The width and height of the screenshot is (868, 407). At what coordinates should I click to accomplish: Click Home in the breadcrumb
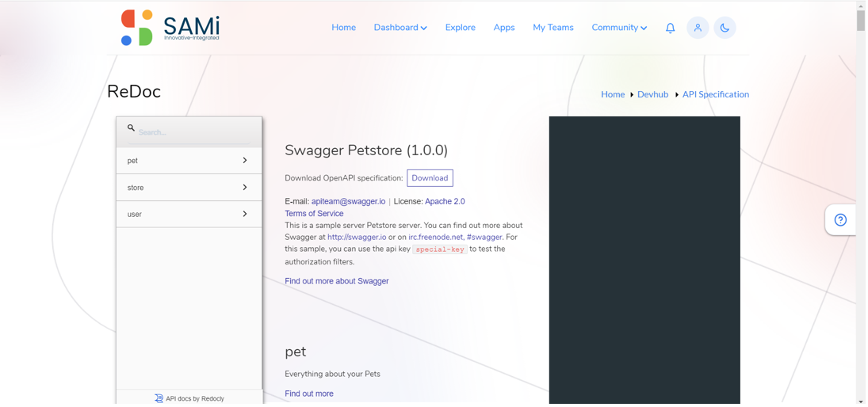[x=613, y=94]
